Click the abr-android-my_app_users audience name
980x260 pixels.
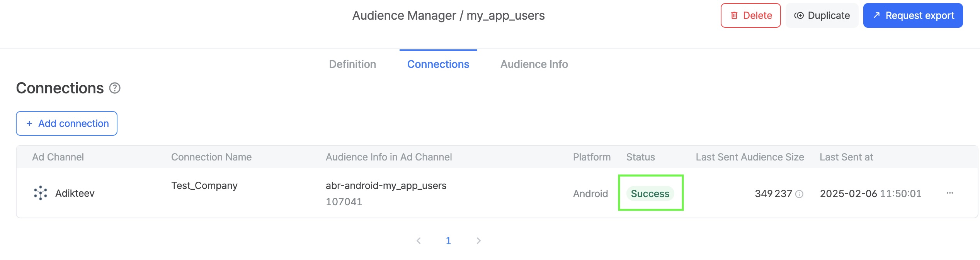(386, 186)
